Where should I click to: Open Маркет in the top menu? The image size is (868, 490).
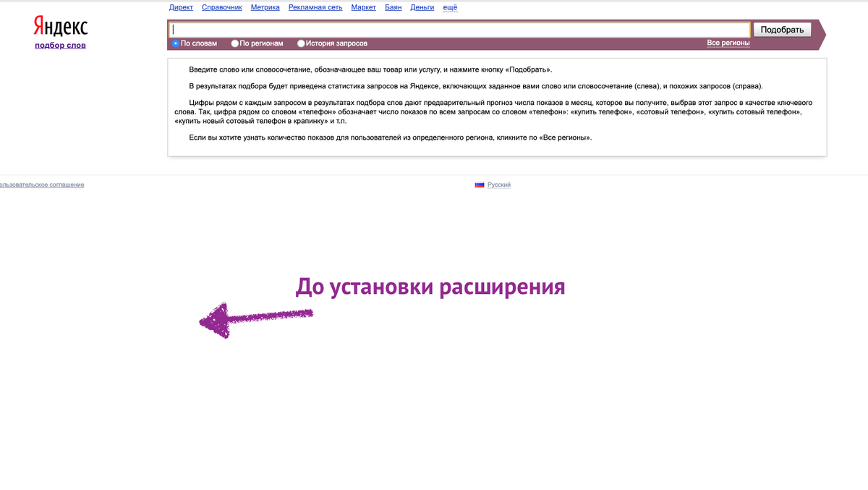363,7
